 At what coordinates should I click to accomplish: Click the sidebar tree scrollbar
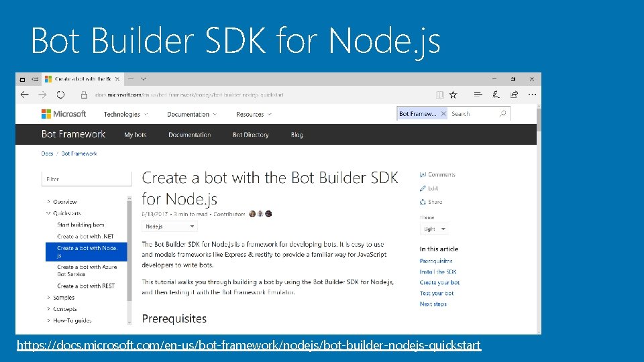pos(129,251)
